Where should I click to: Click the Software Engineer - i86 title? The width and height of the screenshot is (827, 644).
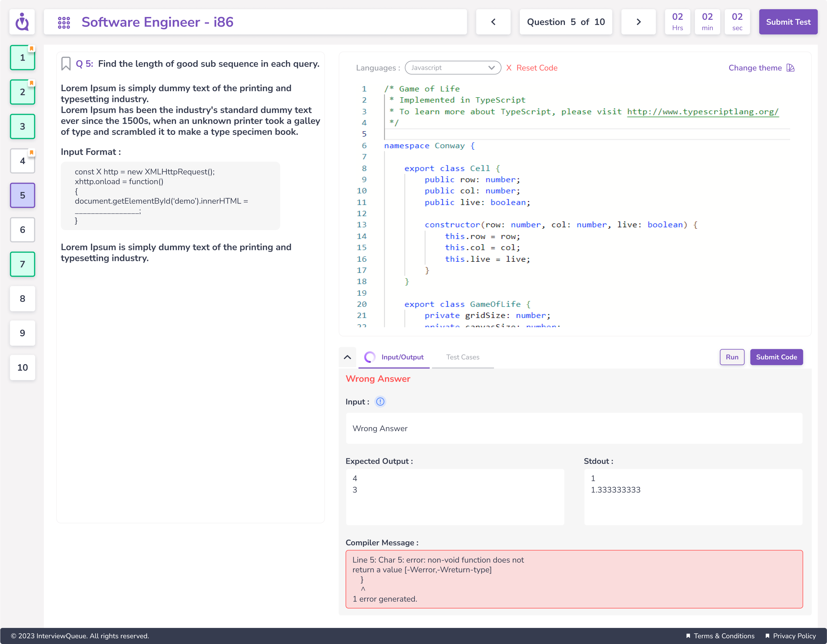coord(158,22)
